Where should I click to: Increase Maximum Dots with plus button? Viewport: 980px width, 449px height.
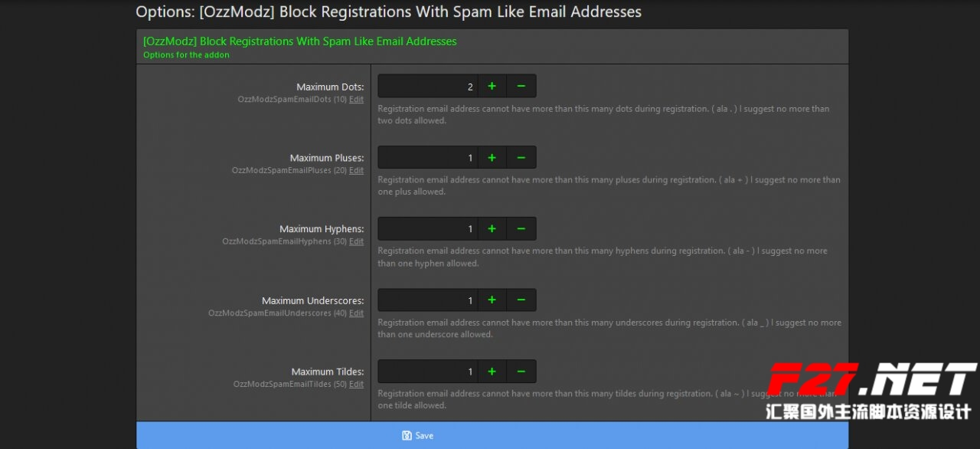(x=492, y=87)
